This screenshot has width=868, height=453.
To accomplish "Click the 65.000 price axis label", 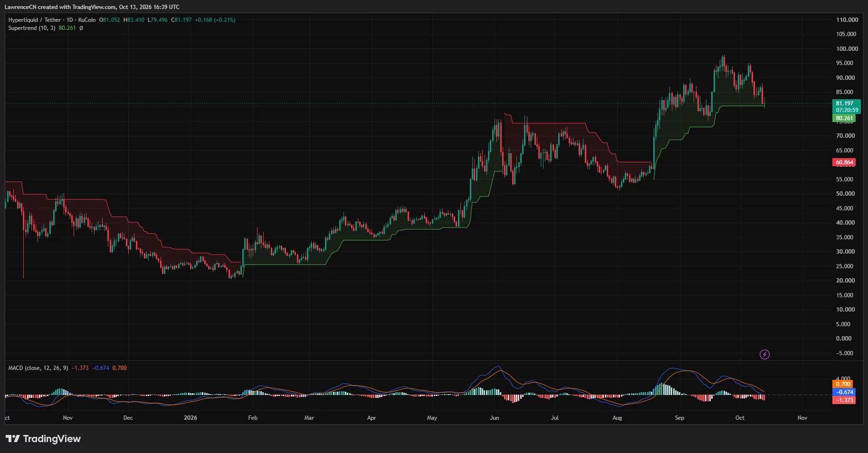I will [x=845, y=151].
